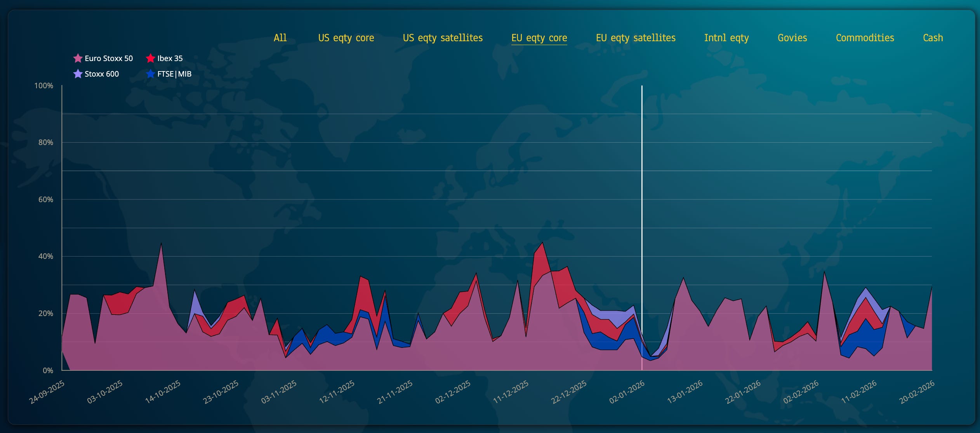Viewport: 980px width, 433px height.
Task: Click the 11-12-2025 date axis label
Action: [x=511, y=391]
